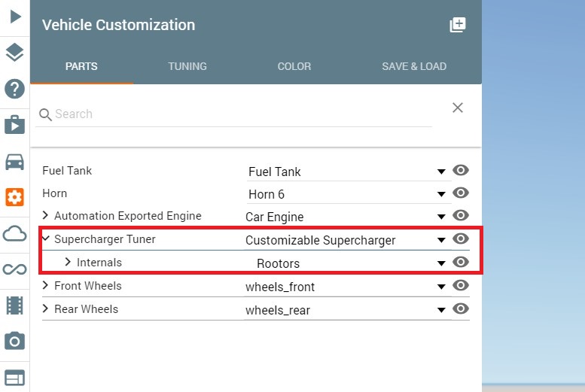Screen dimensions: 585x392
Task: Open the replay film strip icon
Action: point(14,305)
